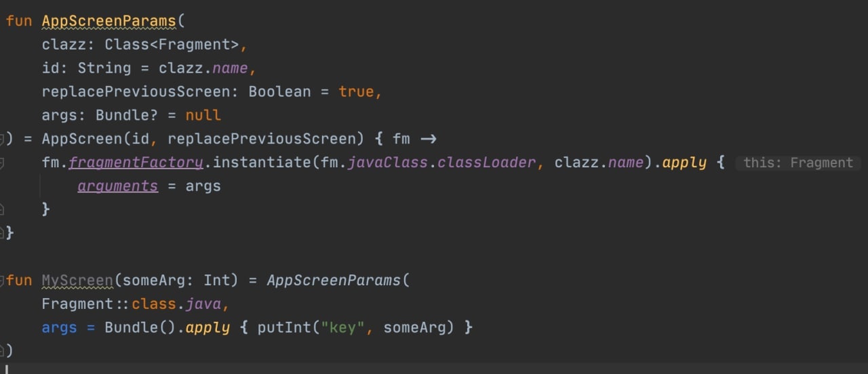This screenshot has width=868, height=374.
Task: Collapse fold marker beside fm.fragmentFactory line
Action: pos(2,163)
